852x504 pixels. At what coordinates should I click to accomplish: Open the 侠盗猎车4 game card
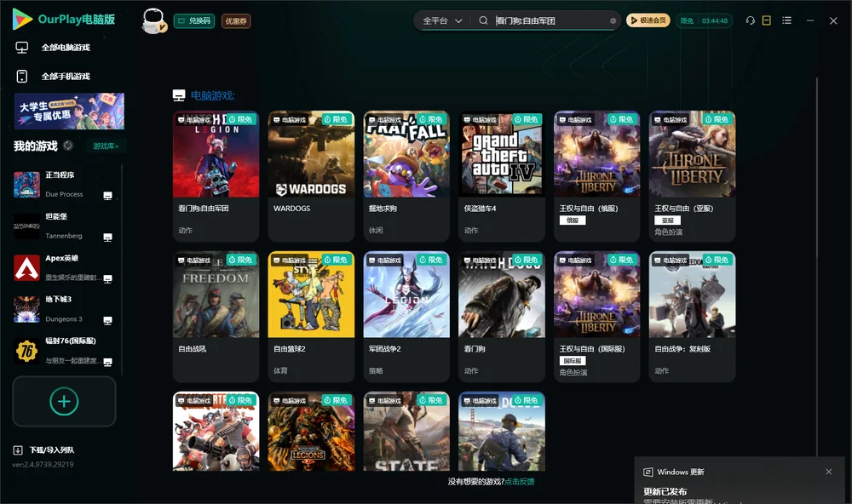502,176
